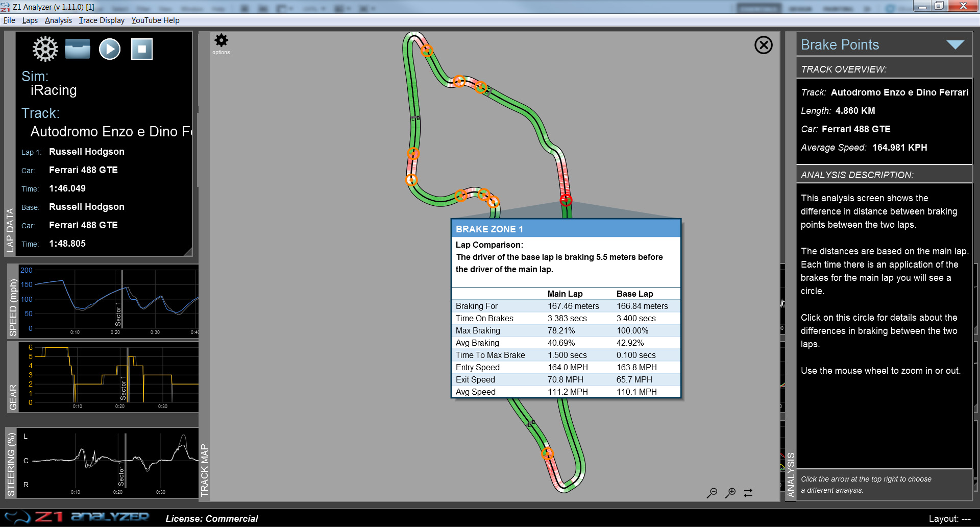Click the main lap time 1:46.049
This screenshot has width=980, height=527.
tap(67, 188)
